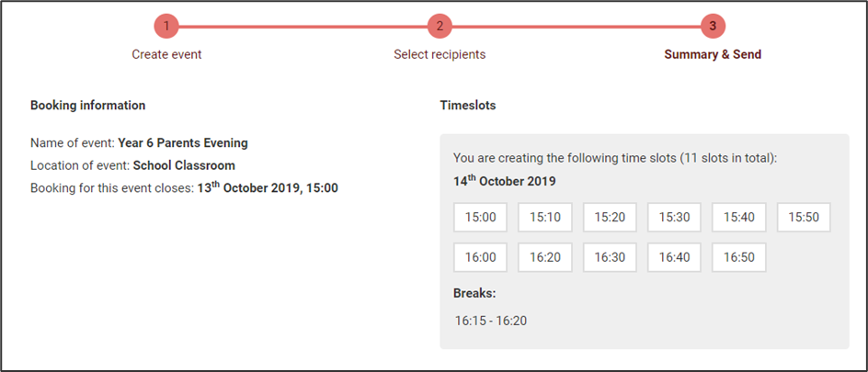Click step 2 circle in progress bar
Screen dimensions: 868x372
(440, 26)
